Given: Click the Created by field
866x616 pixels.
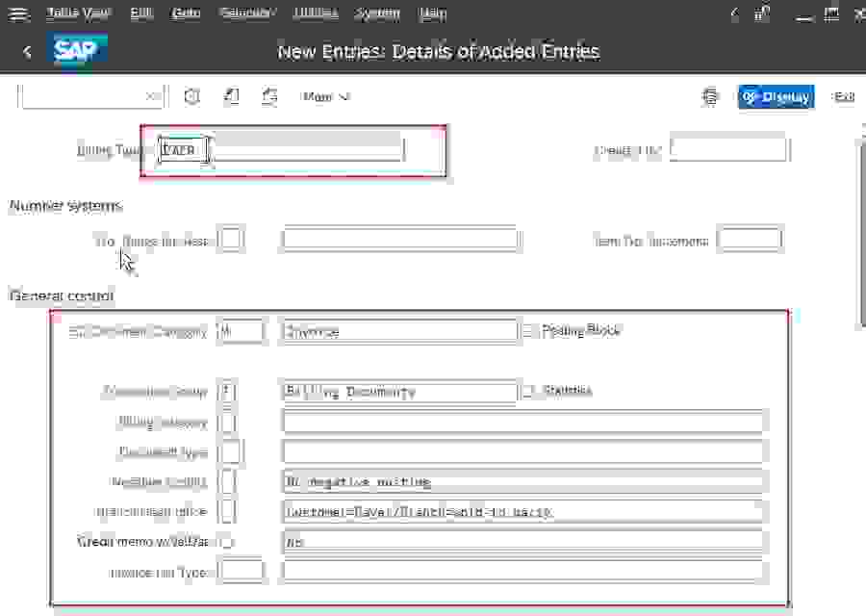Looking at the screenshot, I should [728, 150].
